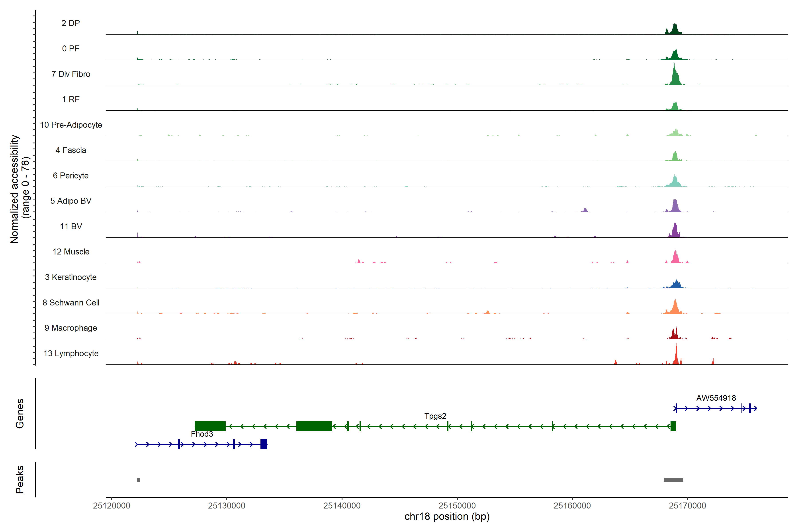Click the small gray peak marker at left

pos(138,480)
